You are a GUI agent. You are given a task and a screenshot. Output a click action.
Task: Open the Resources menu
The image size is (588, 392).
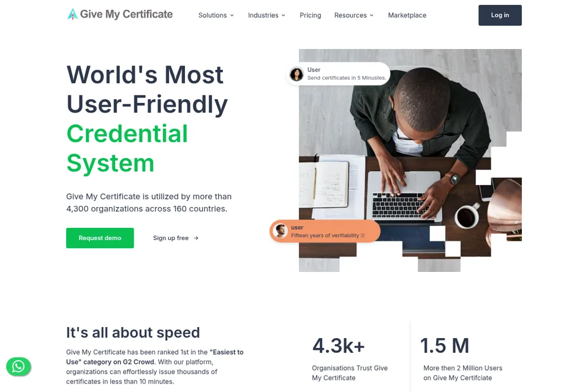(354, 15)
